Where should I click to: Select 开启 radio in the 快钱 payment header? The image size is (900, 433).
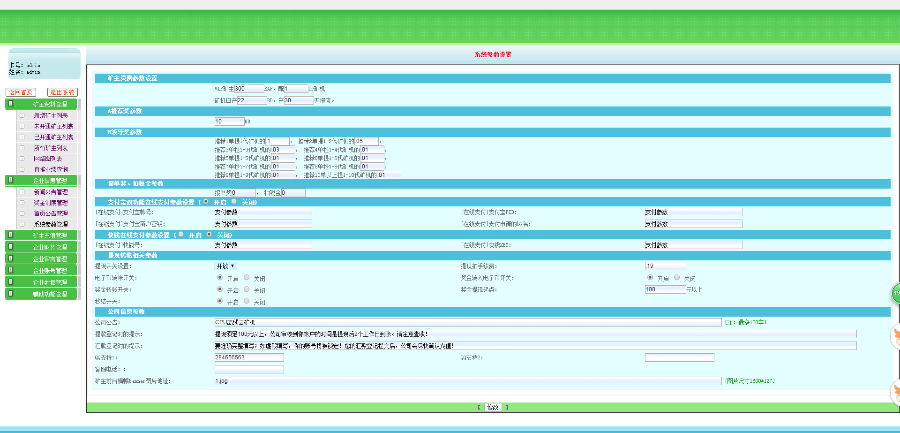pos(181,234)
